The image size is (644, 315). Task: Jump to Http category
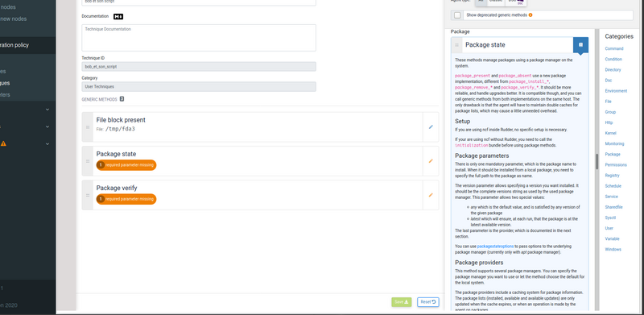[x=609, y=122]
